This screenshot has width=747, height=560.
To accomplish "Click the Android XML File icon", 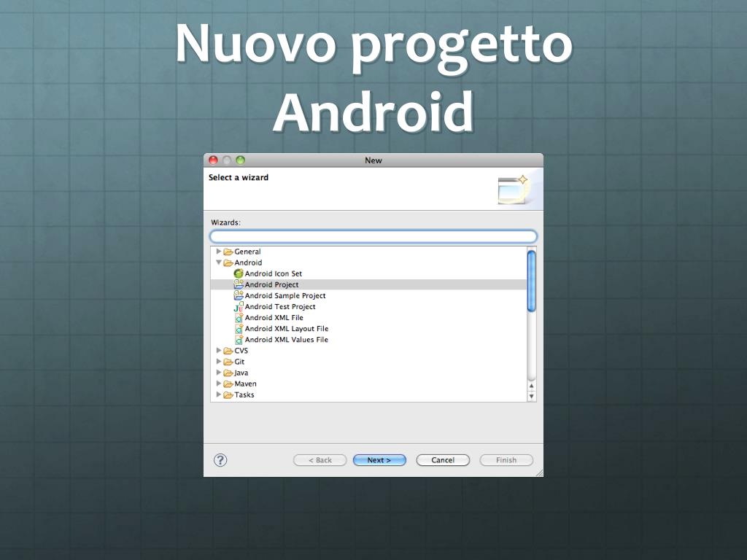I will pos(239,318).
